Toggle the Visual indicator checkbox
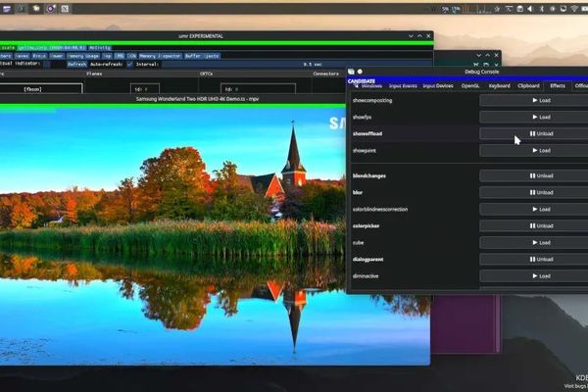The height and width of the screenshot is (392, 588). (x=46, y=64)
